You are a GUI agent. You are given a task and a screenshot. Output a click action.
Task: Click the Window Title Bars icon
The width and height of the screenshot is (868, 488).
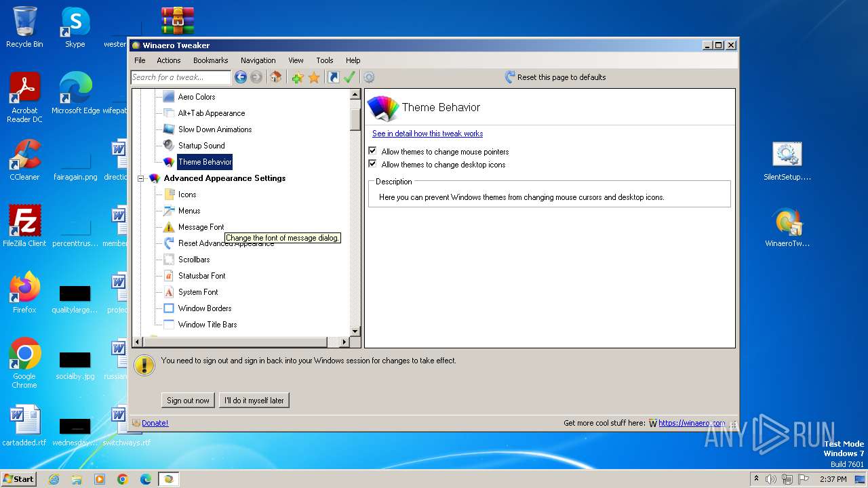pyautogui.click(x=169, y=325)
